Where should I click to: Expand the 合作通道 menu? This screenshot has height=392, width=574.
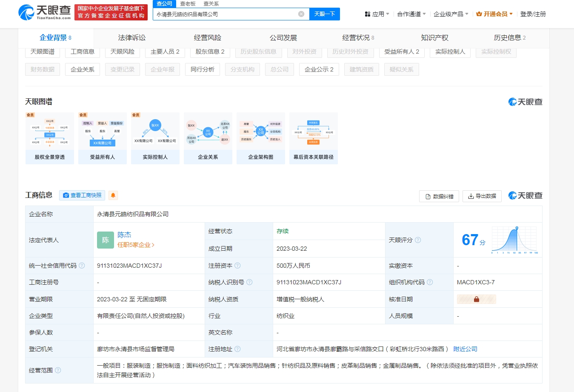(x=411, y=14)
